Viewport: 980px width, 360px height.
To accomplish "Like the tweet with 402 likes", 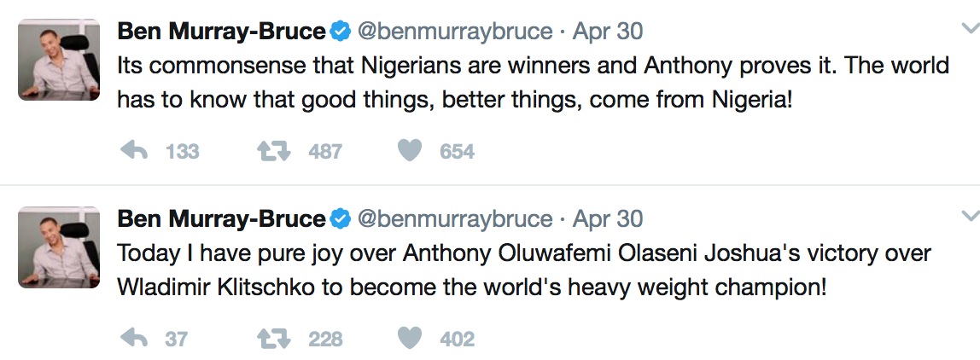I will pos(411,339).
